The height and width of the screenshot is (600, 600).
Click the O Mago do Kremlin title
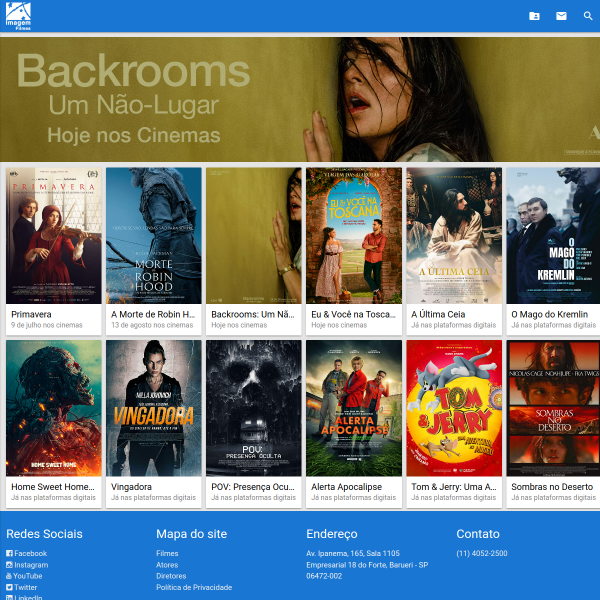549,315
